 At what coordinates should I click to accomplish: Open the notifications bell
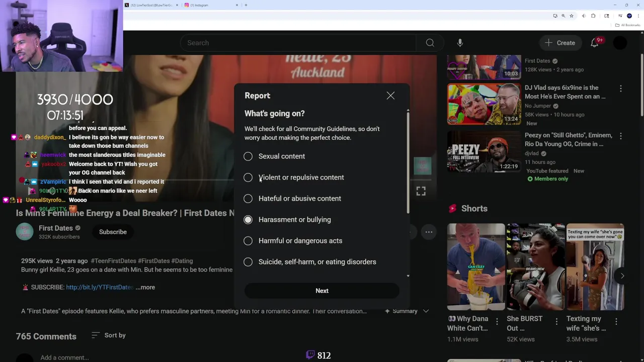tap(595, 43)
